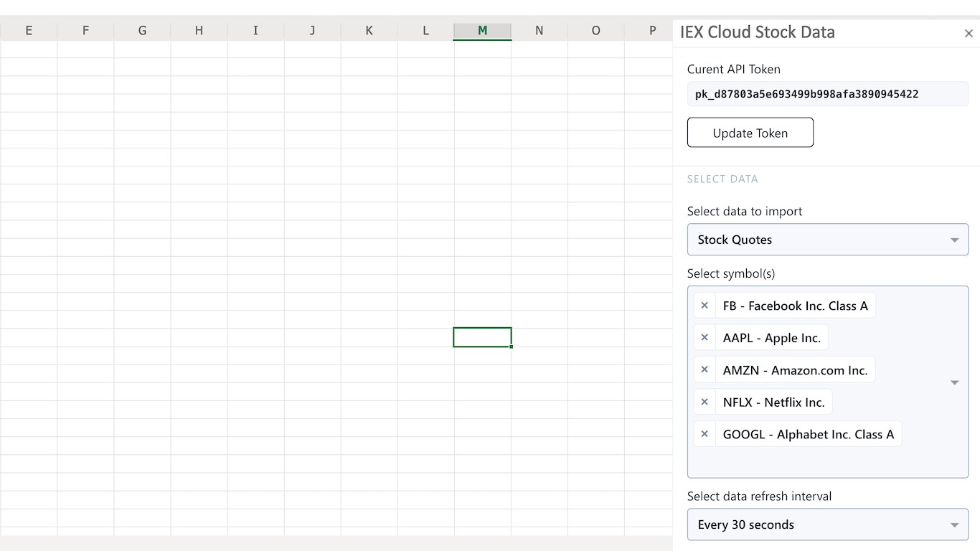Remove FB - Facebook Inc. Class A symbol
The width and height of the screenshot is (980, 551).
tap(705, 306)
